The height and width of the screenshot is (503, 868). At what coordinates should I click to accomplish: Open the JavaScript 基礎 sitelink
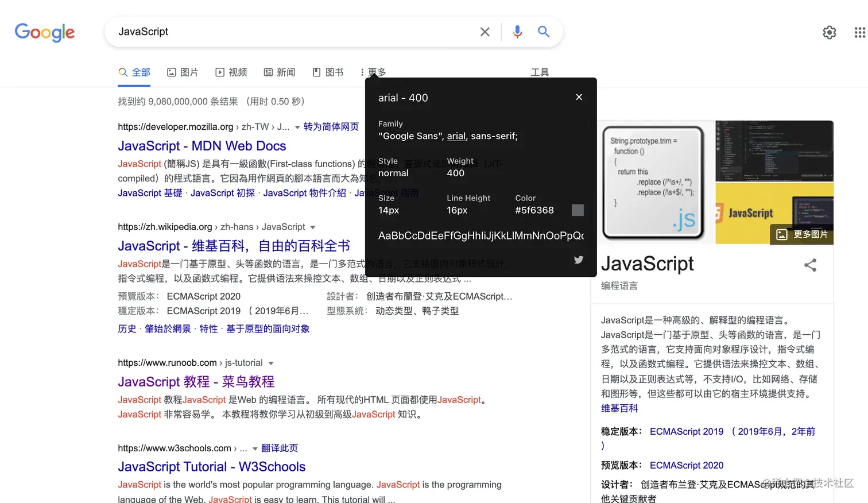[x=150, y=193]
